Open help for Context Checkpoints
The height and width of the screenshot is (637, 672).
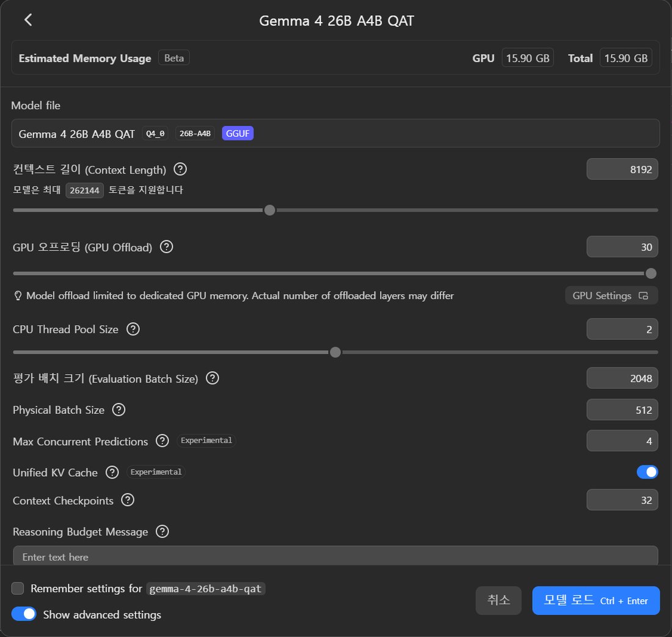tap(128, 499)
